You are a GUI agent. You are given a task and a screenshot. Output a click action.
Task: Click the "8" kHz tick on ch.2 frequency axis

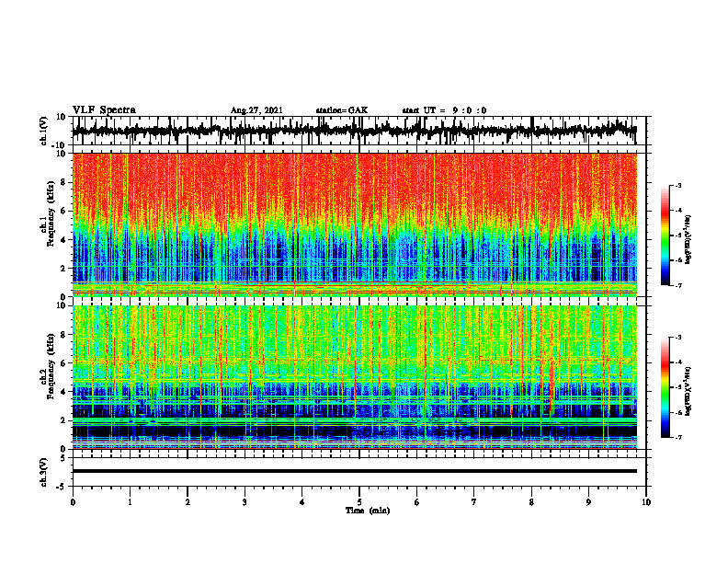[x=63, y=335]
